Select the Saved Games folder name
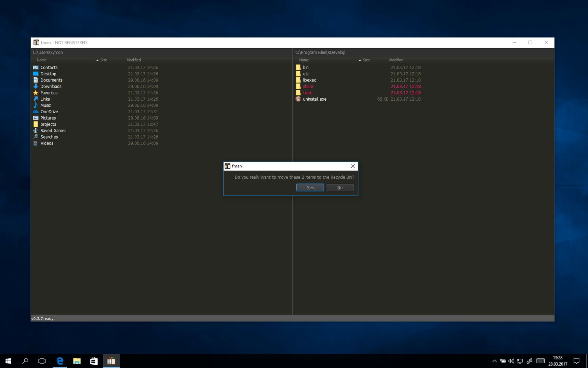 point(53,130)
